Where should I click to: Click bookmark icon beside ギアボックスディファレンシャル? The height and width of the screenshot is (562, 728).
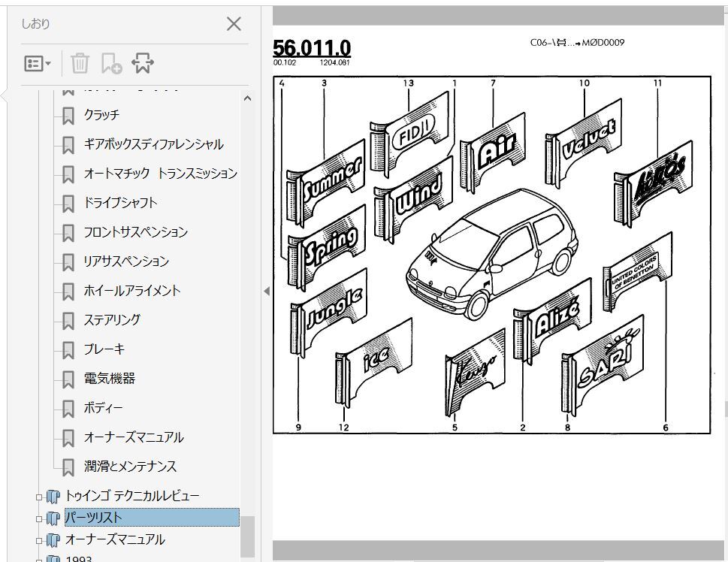68,145
